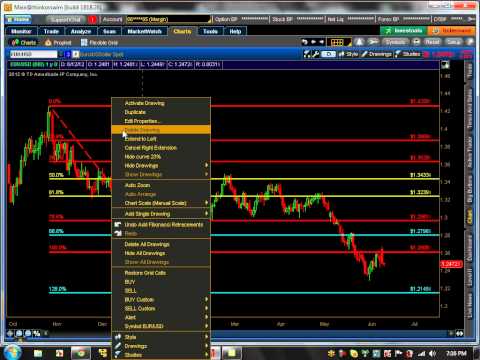
Task: Choose Delete All Drawings
Action: pos(161,244)
